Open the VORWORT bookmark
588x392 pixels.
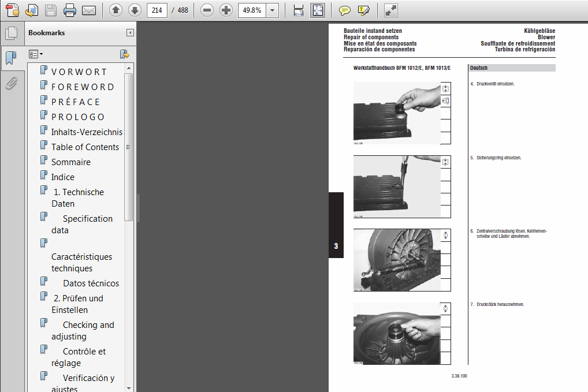pos(79,72)
